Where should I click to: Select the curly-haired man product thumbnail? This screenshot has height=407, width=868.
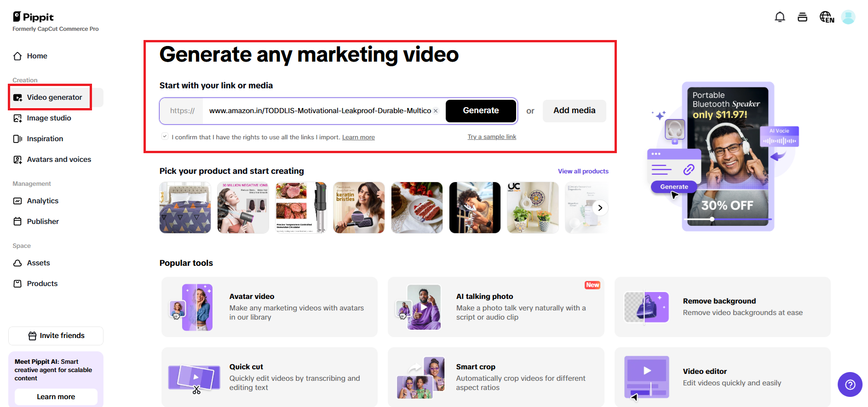pos(475,207)
